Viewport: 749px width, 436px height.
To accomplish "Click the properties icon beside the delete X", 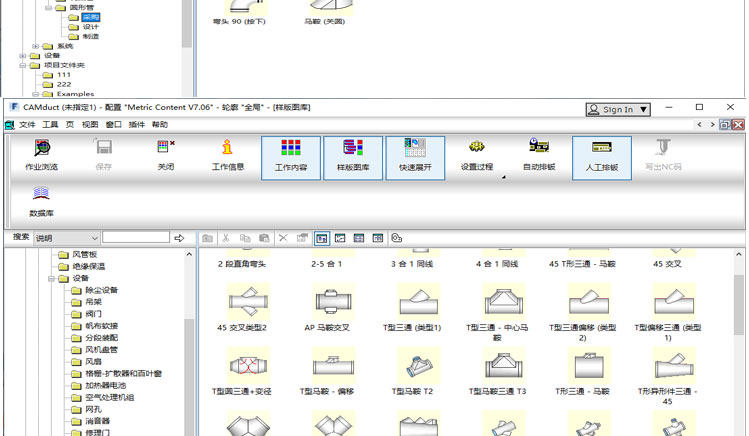I will pyautogui.click(x=302, y=238).
